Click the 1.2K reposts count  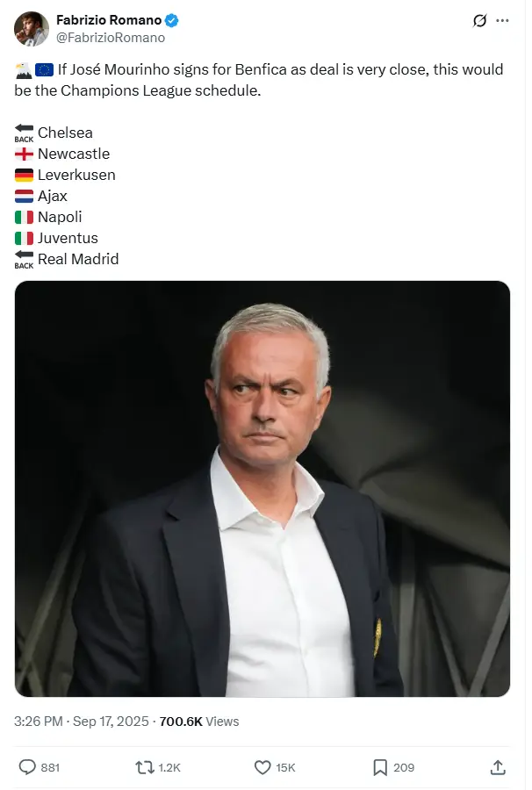tap(169, 767)
